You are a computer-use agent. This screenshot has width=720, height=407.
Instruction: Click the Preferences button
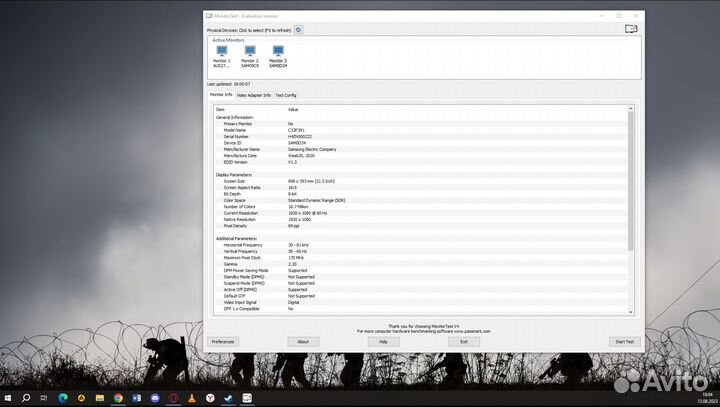(223, 342)
